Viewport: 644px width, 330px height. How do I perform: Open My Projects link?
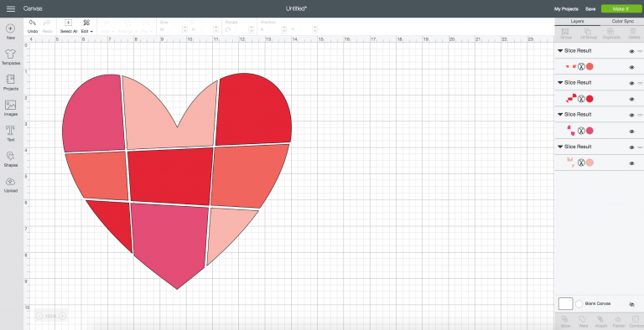coord(566,8)
